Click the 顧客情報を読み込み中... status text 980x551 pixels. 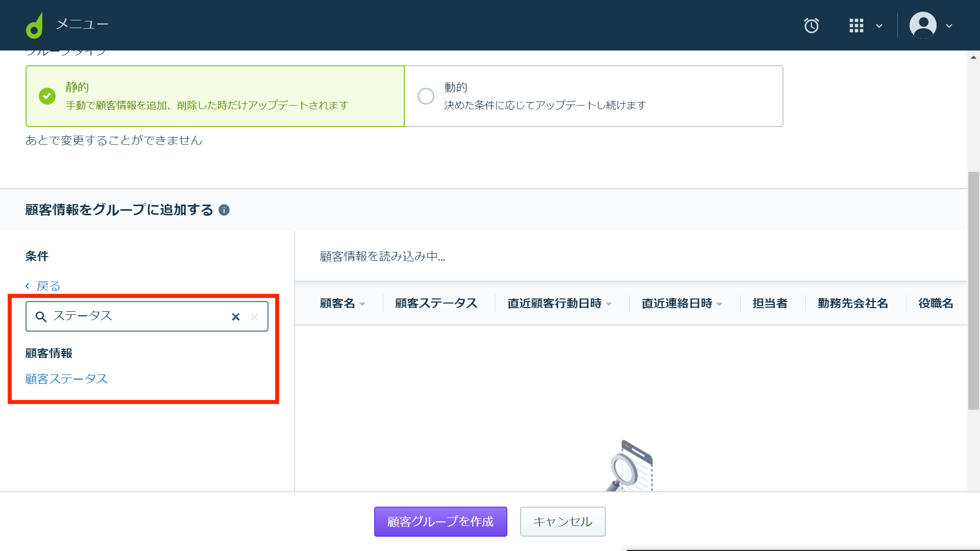(382, 257)
